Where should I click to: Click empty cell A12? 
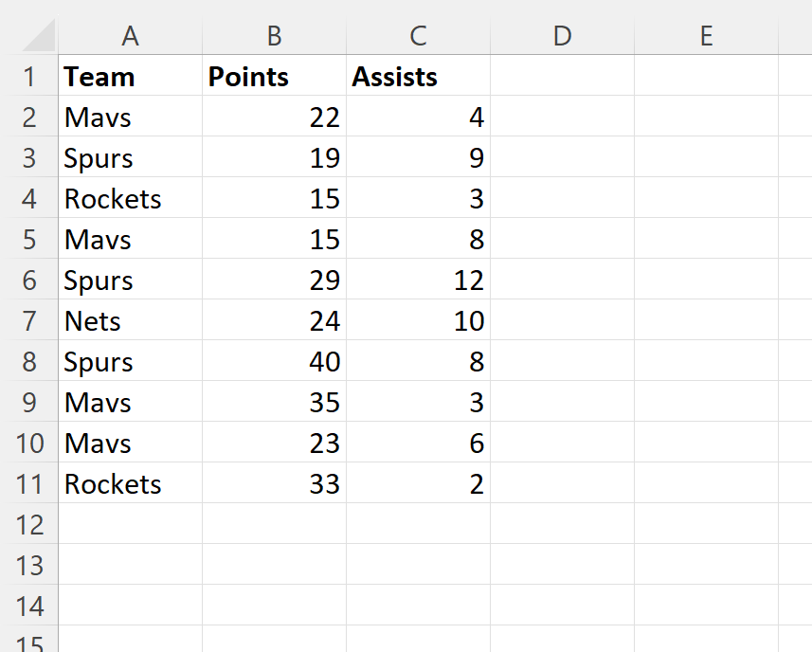coord(131,524)
